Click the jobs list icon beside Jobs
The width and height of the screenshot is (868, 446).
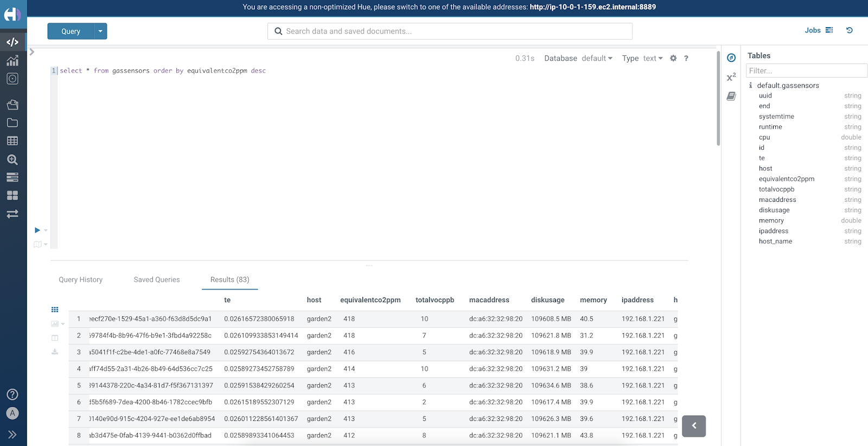(829, 30)
